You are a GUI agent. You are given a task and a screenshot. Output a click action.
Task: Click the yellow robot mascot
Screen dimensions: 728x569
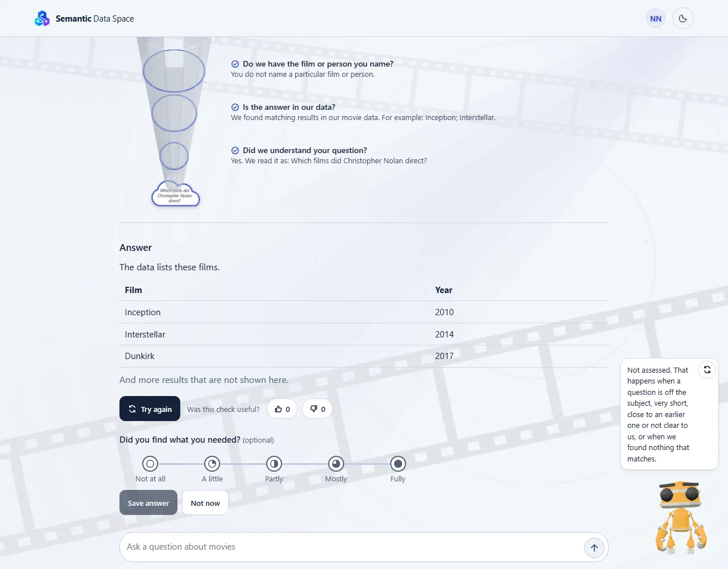coord(681,517)
